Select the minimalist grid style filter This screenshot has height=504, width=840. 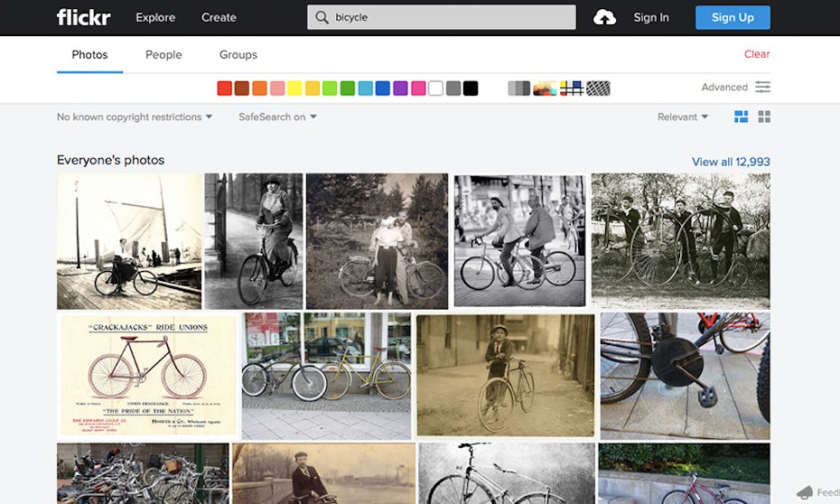tap(571, 89)
